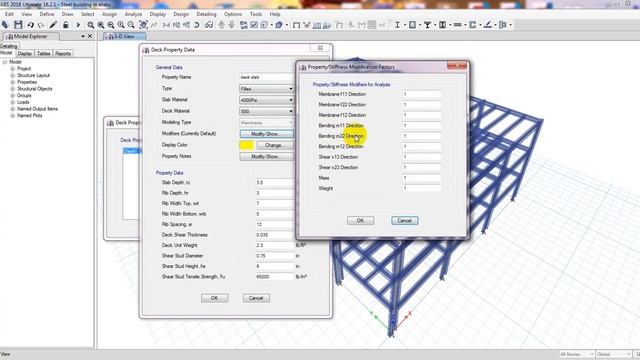Switch to the Reports tab
The height and width of the screenshot is (360, 640).
coord(63,53)
